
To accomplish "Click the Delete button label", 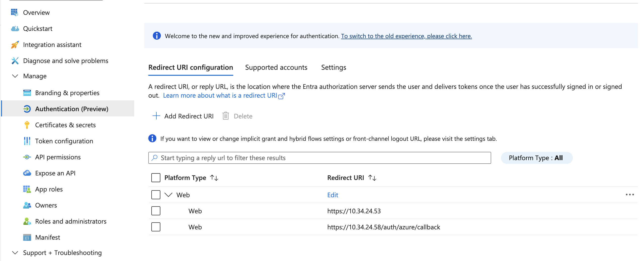I will [x=243, y=116].
